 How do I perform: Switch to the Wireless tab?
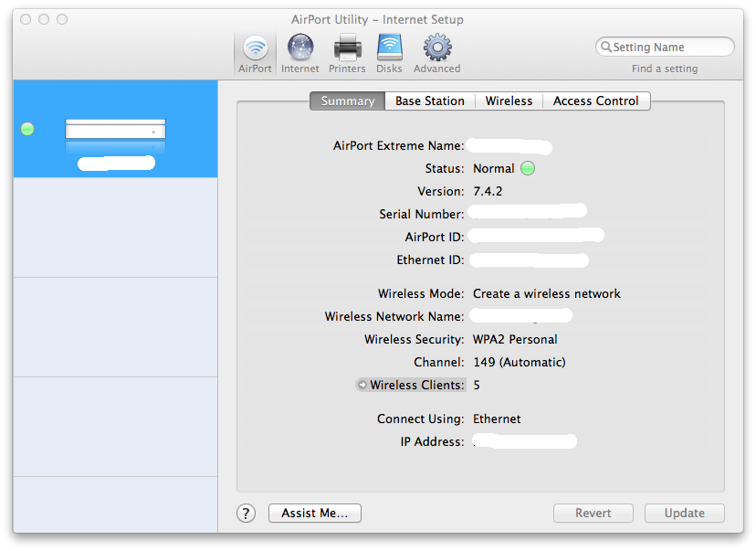pyautogui.click(x=509, y=101)
